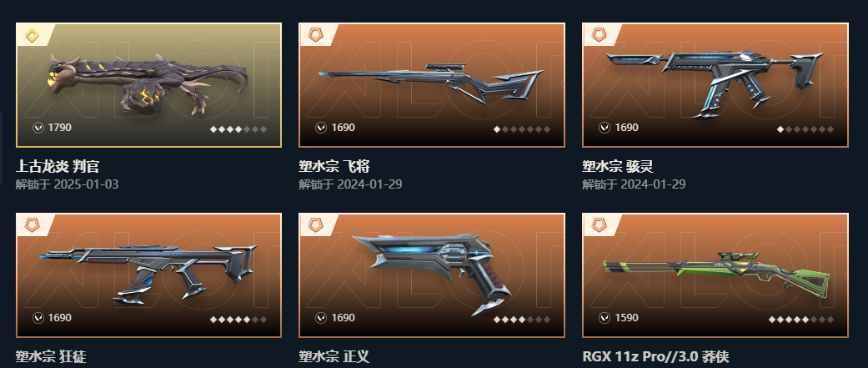Click the 塑水宗 骇灵 name label
Viewport: 868px width, 368px height.
click(618, 166)
